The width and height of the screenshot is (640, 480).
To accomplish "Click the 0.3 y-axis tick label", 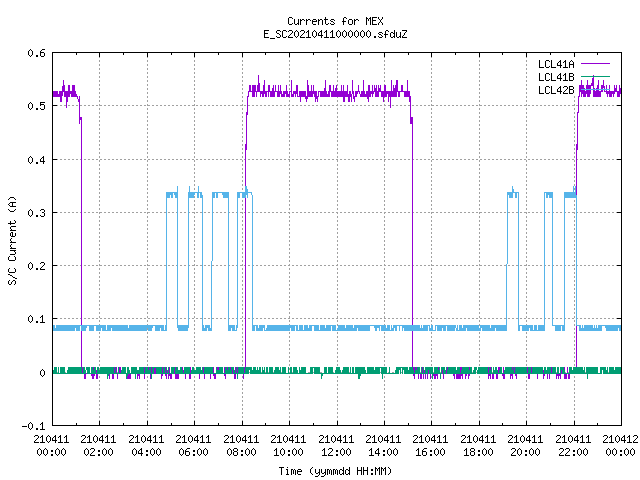I will pos(36,213).
